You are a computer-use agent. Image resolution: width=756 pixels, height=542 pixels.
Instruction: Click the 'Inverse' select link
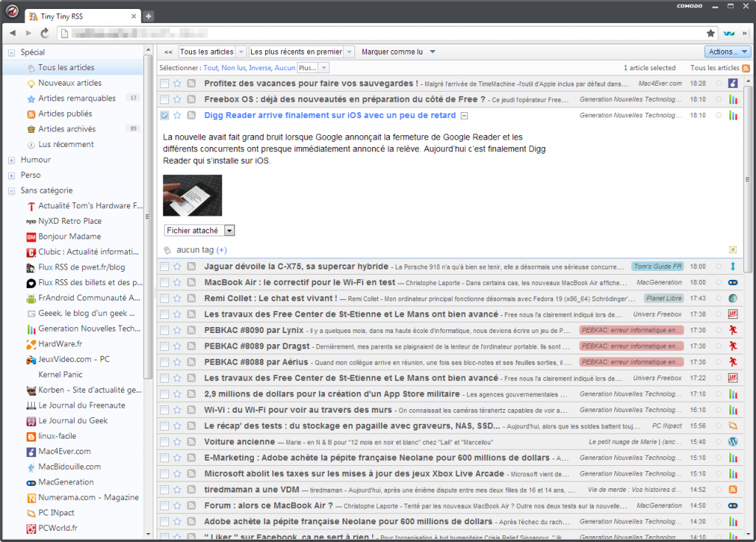point(260,68)
